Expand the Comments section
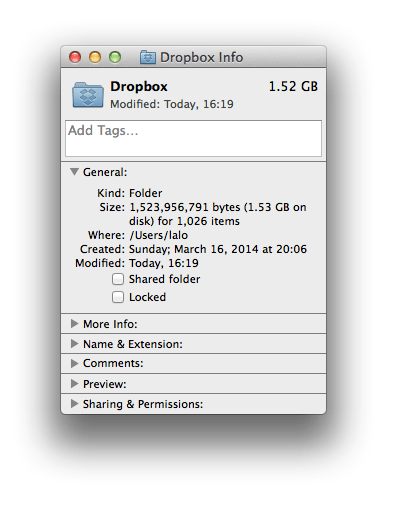 [x=74, y=363]
